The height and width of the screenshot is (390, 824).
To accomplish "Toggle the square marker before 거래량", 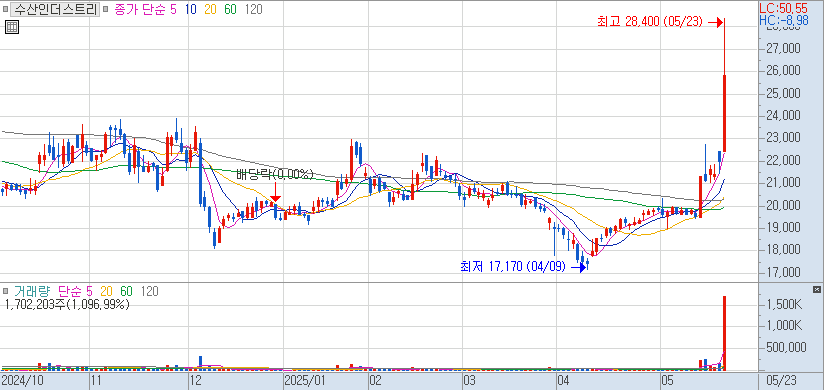I will [6, 291].
